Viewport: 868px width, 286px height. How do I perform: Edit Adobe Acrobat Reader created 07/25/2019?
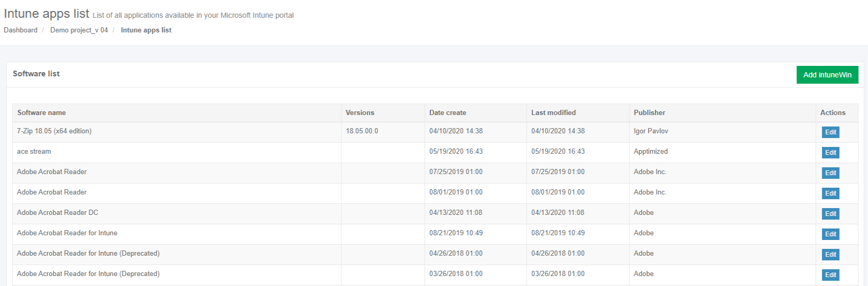[830, 173]
